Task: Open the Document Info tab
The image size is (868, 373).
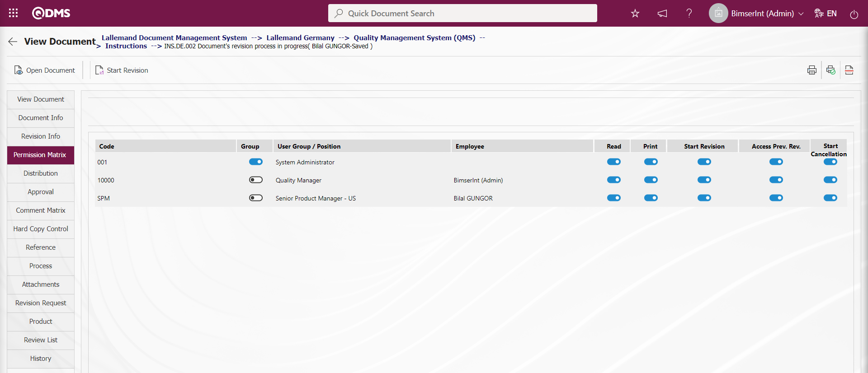Action: [x=41, y=118]
